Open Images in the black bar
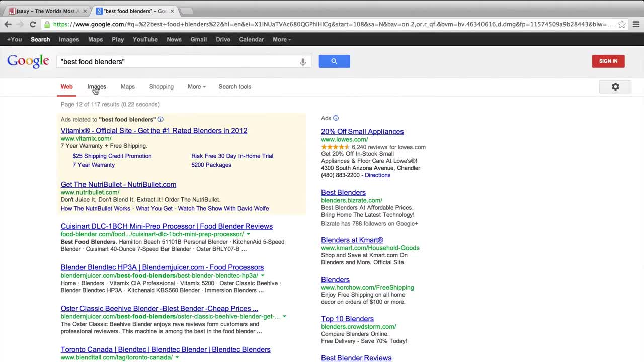644x362 pixels. point(69,39)
